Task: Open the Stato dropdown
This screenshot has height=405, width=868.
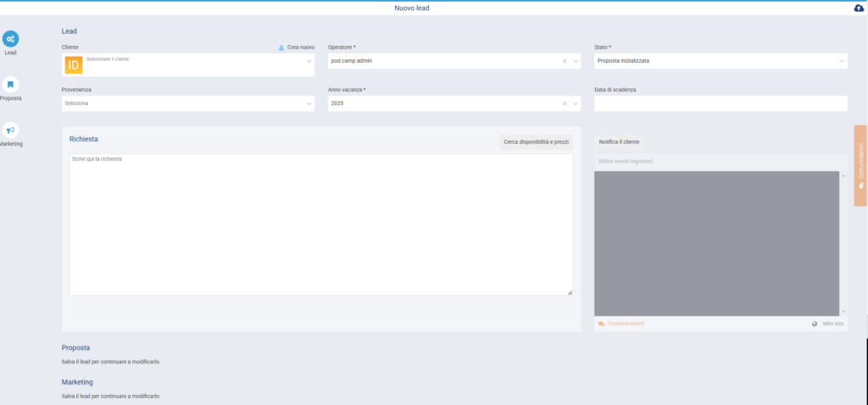Action: tap(842, 61)
